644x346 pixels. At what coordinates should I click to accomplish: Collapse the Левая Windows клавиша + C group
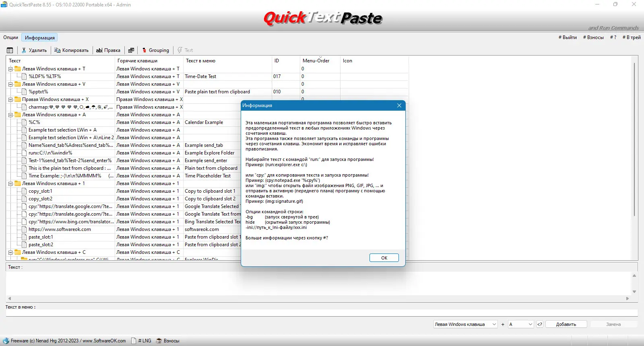pyautogui.click(x=10, y=252)
